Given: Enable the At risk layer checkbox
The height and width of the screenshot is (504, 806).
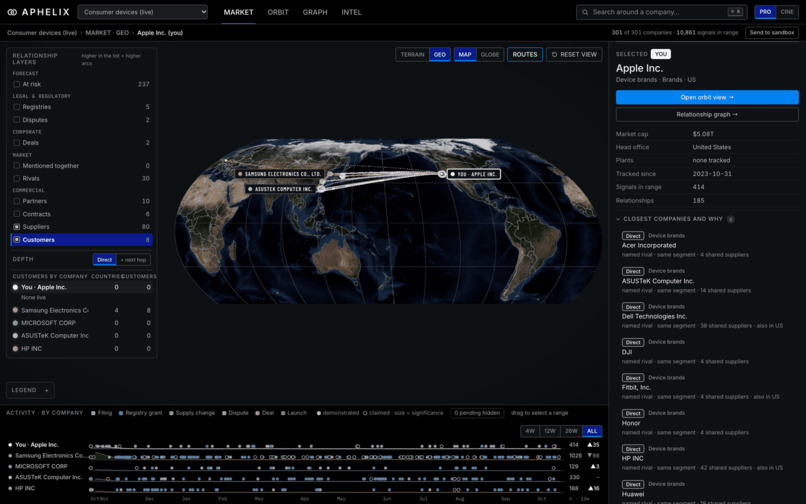Looking at the screenshot, I should click(16, 84).
